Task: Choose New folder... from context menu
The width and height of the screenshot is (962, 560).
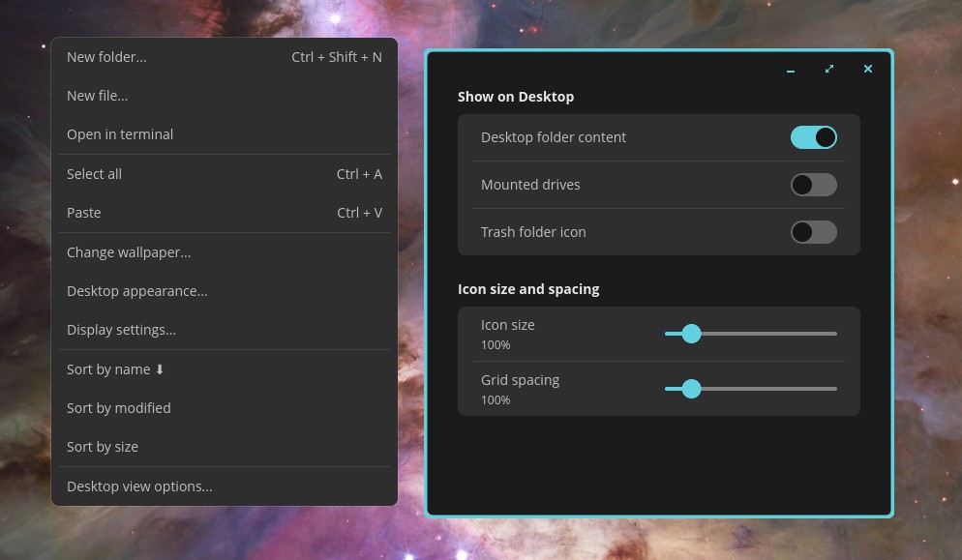Action: pos(225,57)
